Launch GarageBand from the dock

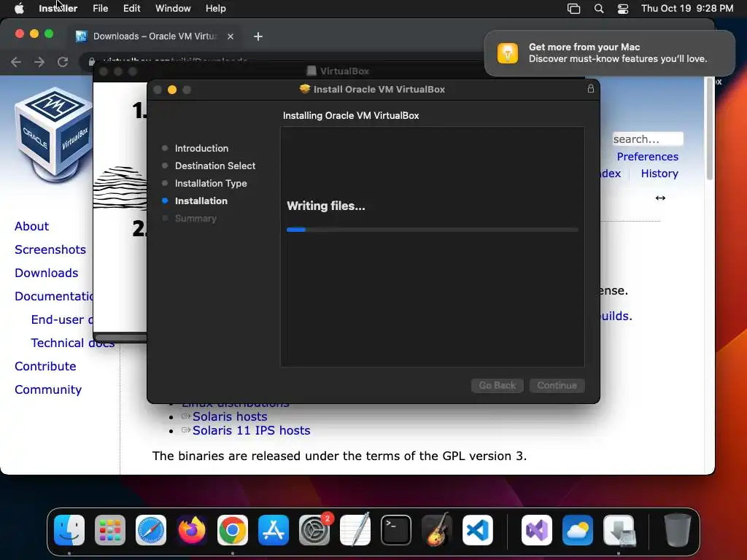click(x=437, y=530)
